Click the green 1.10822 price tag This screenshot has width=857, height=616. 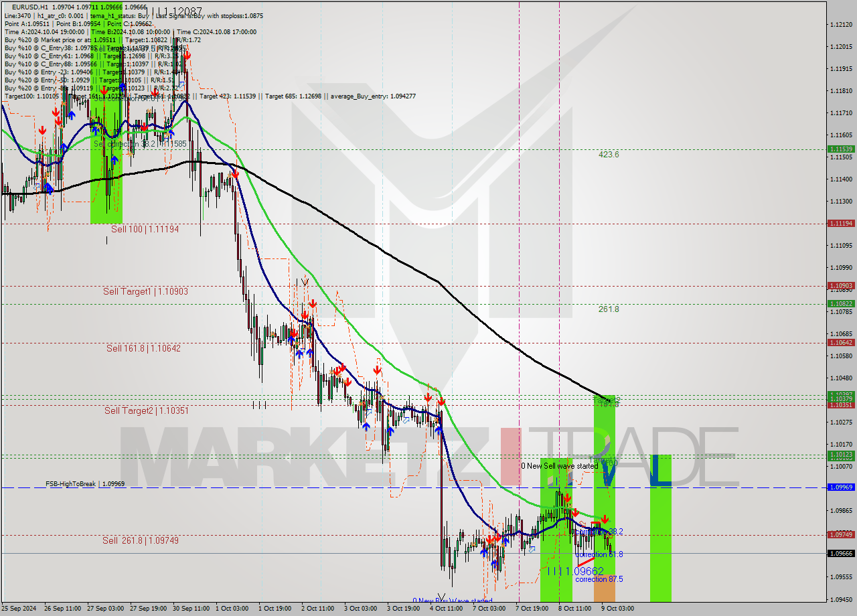tap(841, 303)
